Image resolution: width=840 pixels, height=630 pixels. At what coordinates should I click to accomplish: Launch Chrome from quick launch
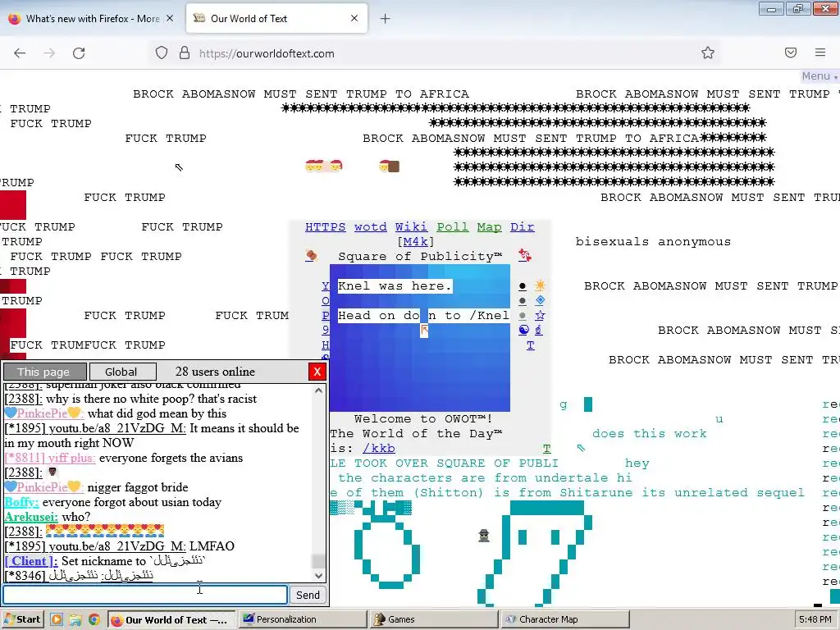(x=94, y=620)
